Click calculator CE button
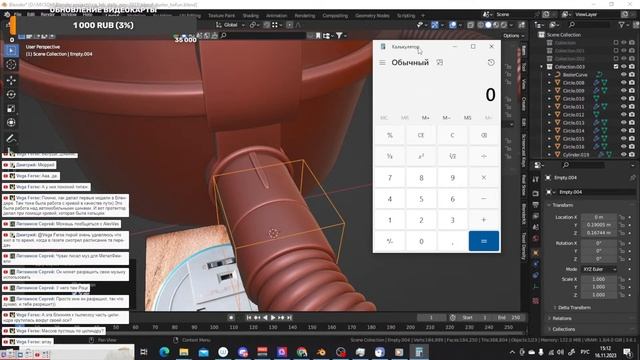The image size is (640, 360). pyautogui.click(x=421, y=135)
